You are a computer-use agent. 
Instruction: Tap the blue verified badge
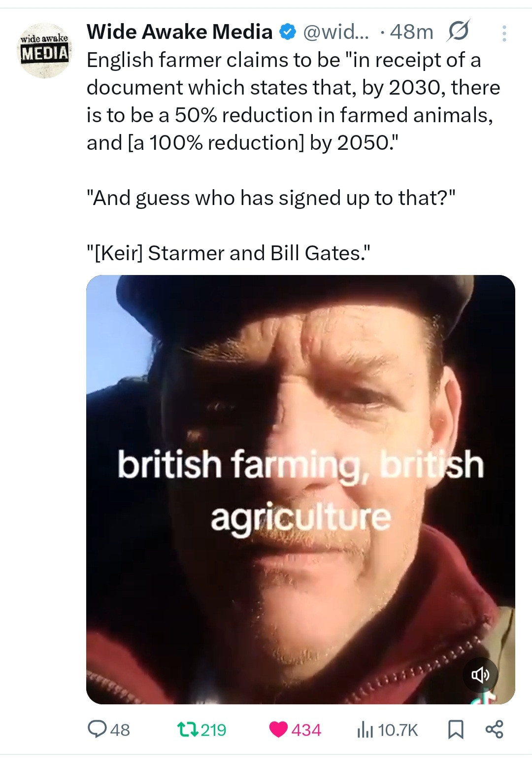click(288, 33)
